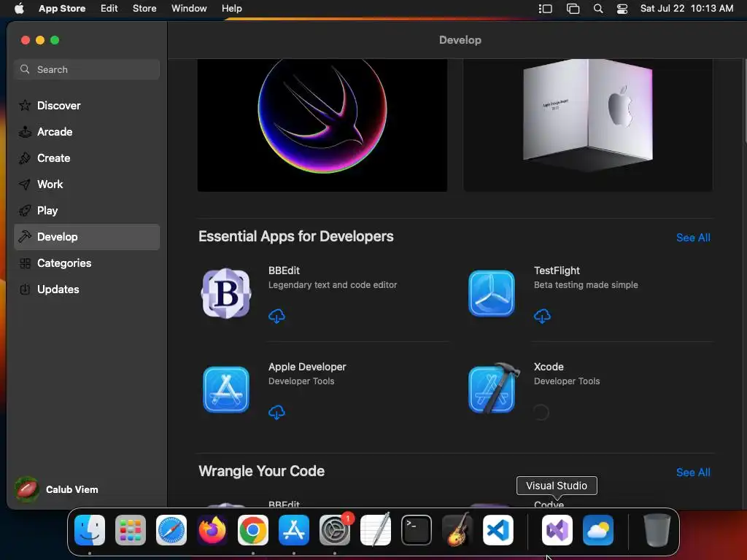Launch GarageBand from the Dock
This screenshot has height=560, width=747.
(x=457, y=530)
